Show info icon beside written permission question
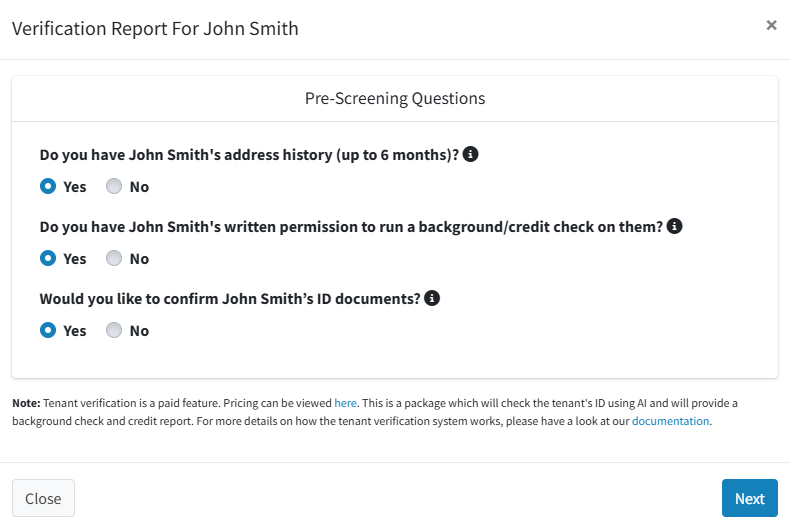The image size is (790, 529). point(674,226)
